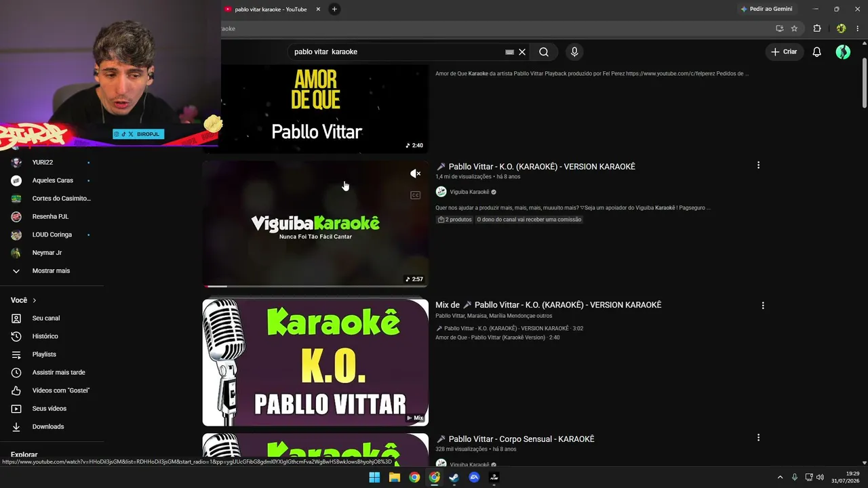Show hidden system tray icons

[780, 477]
